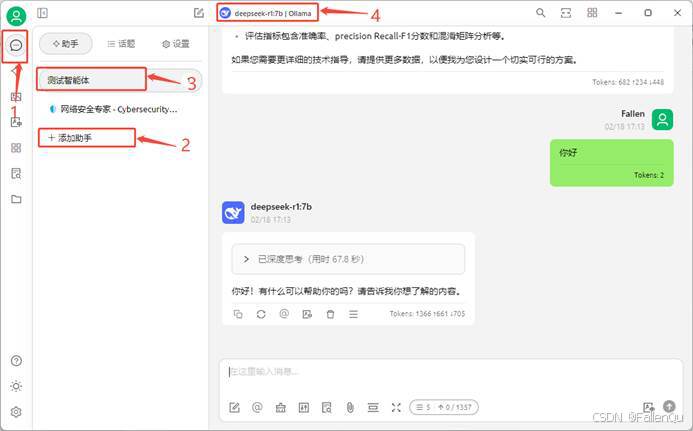Search messages with the magnifier icon

click(541, 13)
